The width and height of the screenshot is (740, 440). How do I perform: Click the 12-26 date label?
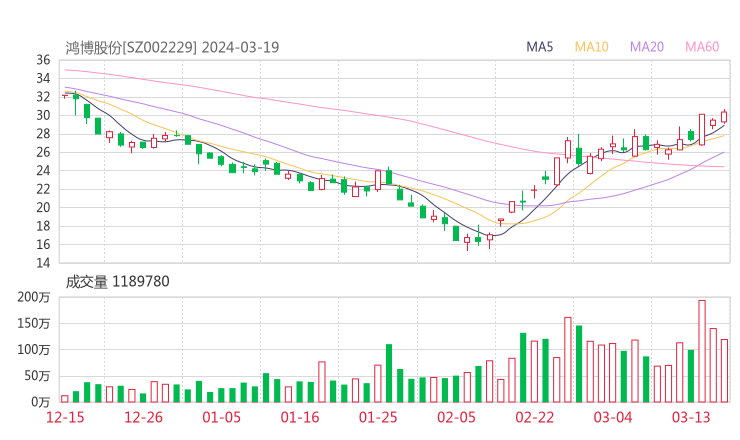point(143,417)
